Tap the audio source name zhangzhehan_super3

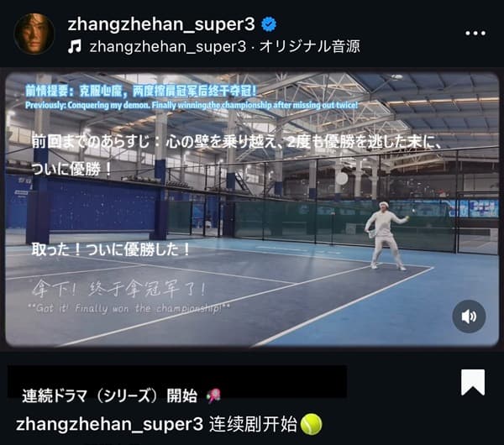[x=168, y=46]
